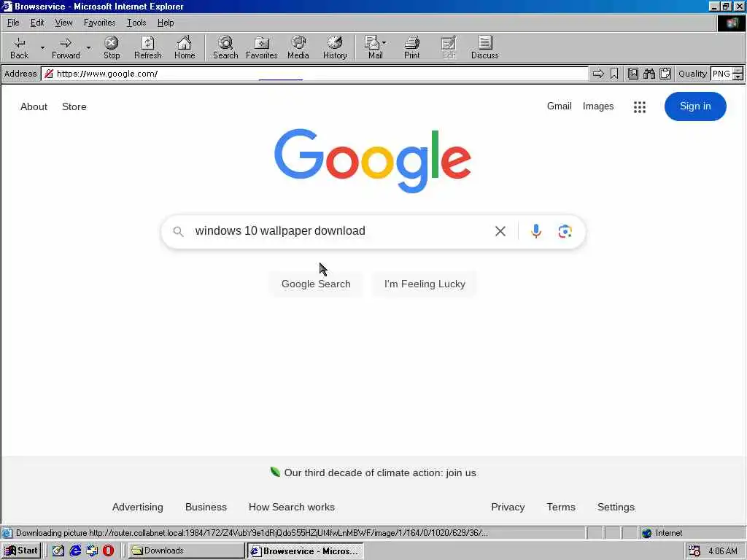Open the Search pane from the toolbar
The height and width of the screenshot is (560, 747).
point(225,47)
